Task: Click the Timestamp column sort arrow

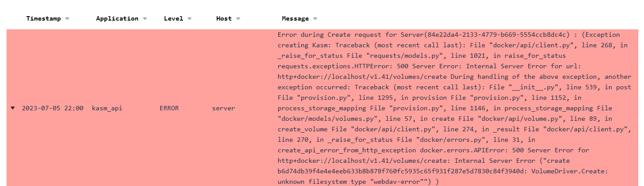Action: click(67, 19)
